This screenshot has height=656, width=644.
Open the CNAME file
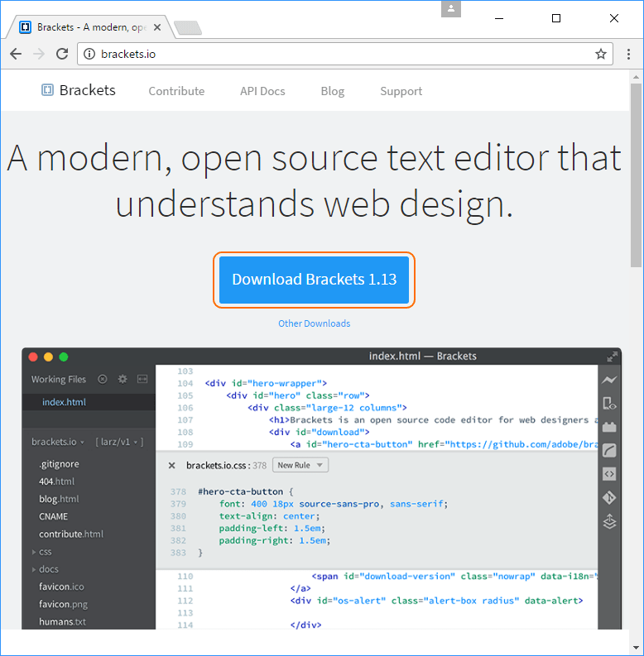coord(53,517)
